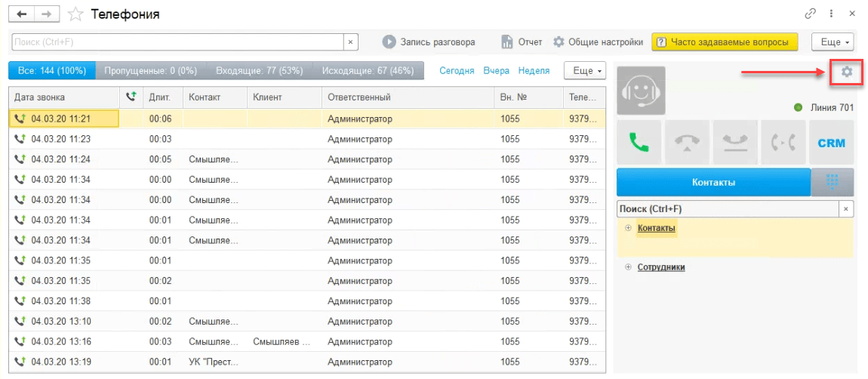This screenshot has width=868, height=379.
Task: Click the call transfer icon
Action: [783, 143]
